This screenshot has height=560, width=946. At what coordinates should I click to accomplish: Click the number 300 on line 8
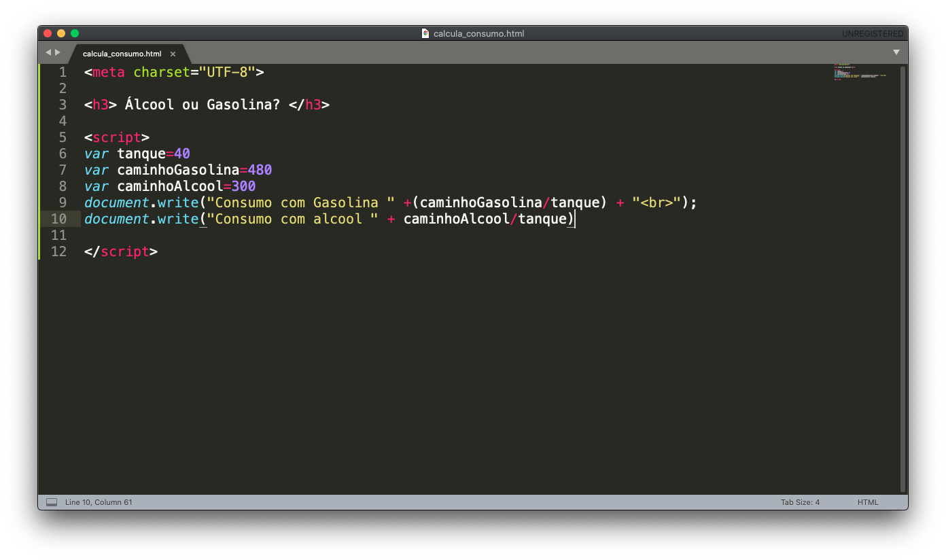click(x=244, y=186)
